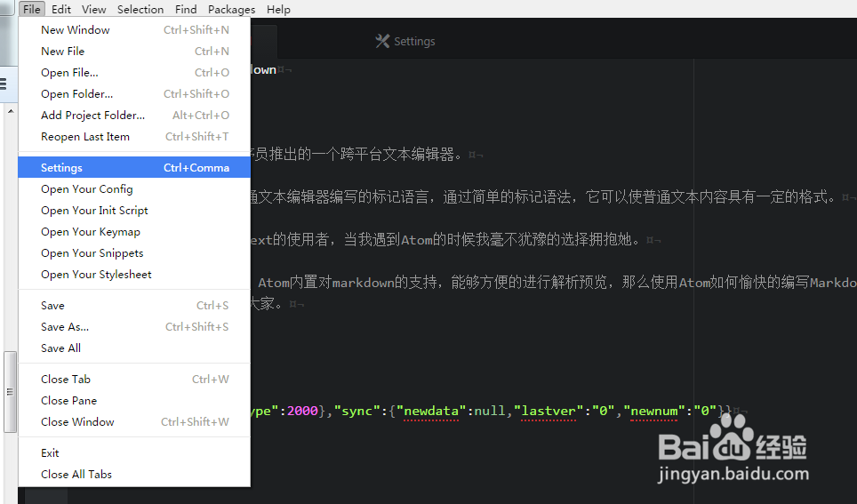Screen dimensions: 857x504
Task: Open the Find menu
Action: coord(186,9)
